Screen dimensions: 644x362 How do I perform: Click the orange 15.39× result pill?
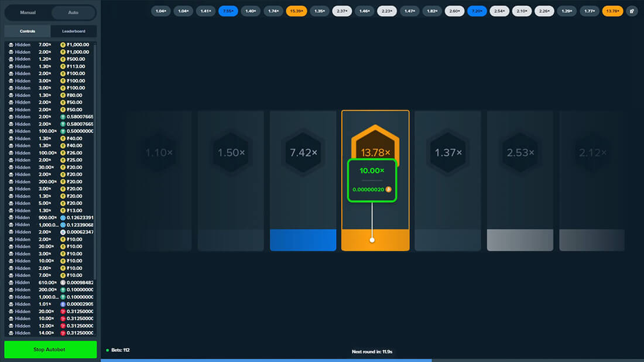296,11
